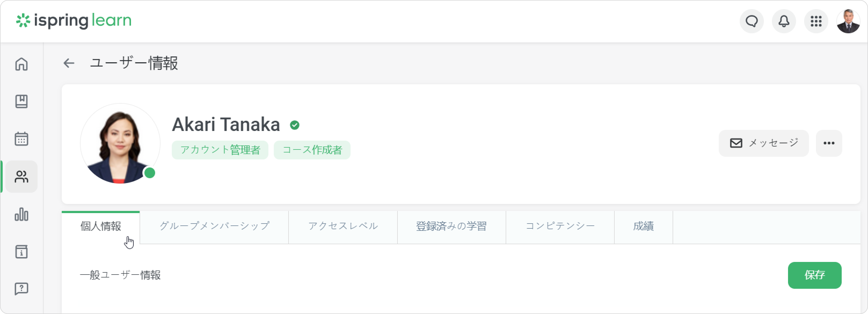Viewport: 868px width, 314px height.
Task: Select the Users icon in sidebar
Action: coord(21,177)
